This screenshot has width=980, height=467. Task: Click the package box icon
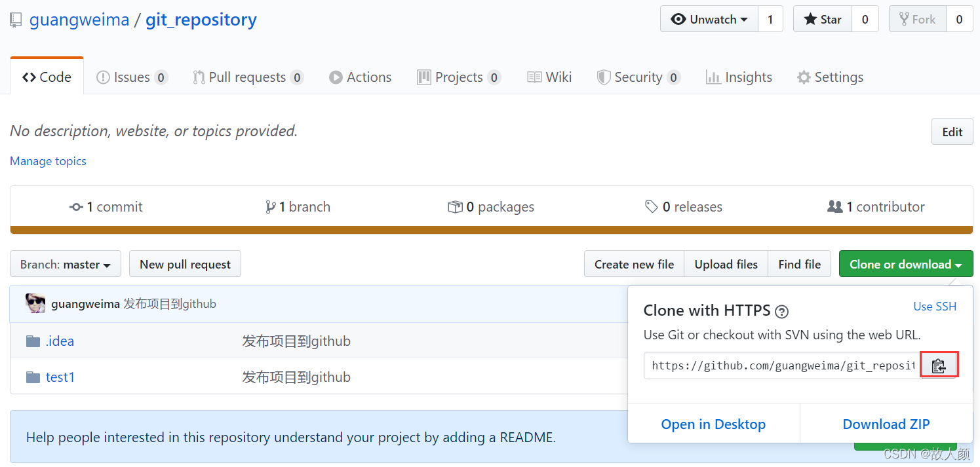click(455, 207)
